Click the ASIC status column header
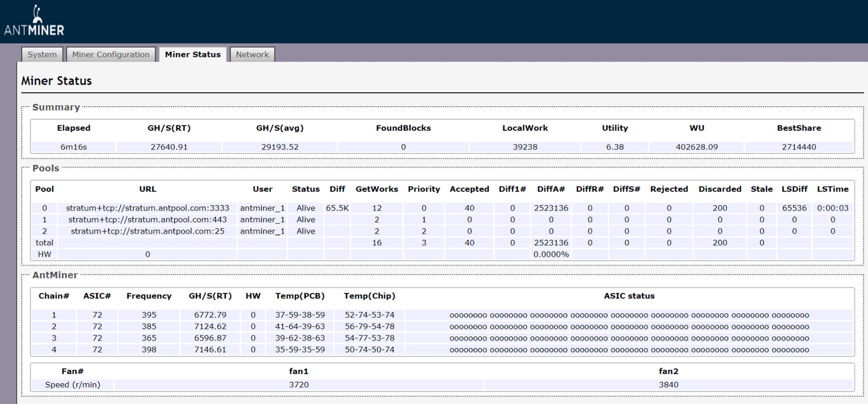The image size is (868, 404). pyautogui.click(x=629, y=296)
